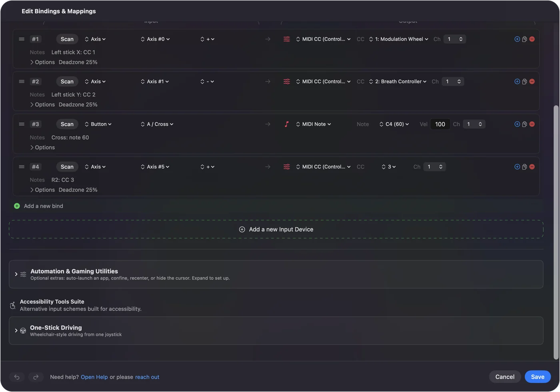Screen dimensions: 560x392
Task: Open the 1: Modulation Wheel CC dropdown
Action: [x=399, y=39]
